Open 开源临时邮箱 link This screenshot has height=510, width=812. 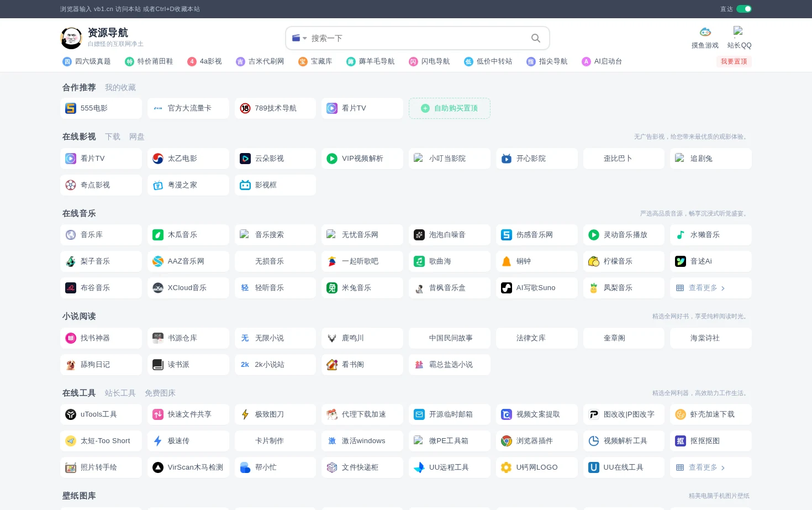click(x=450, y=414)
